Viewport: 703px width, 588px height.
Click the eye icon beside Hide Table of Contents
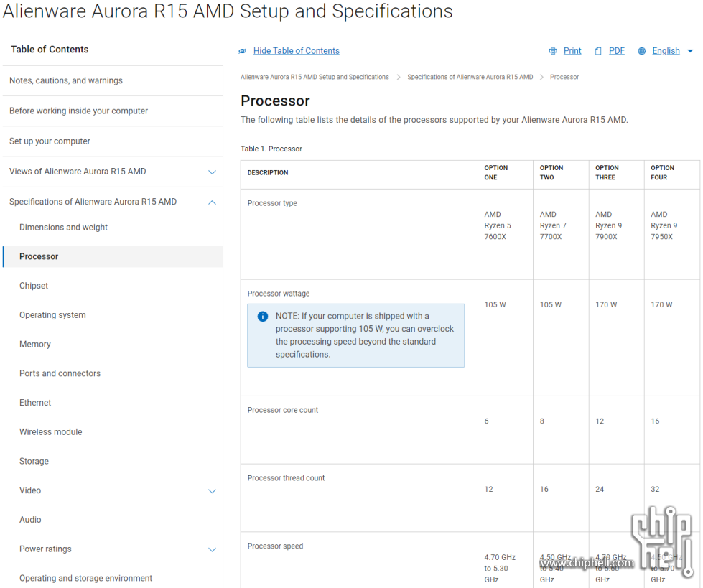243,51
